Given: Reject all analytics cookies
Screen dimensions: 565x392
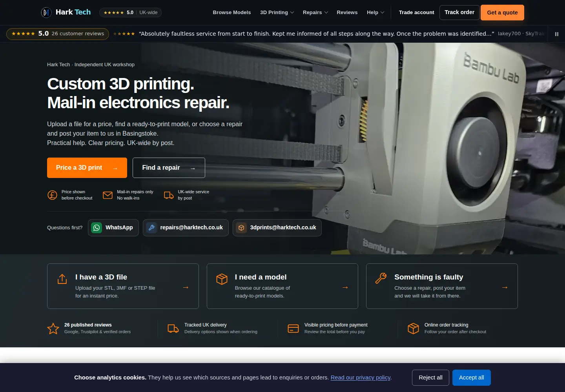Looking at the screenshot, I should coord(430,377).
